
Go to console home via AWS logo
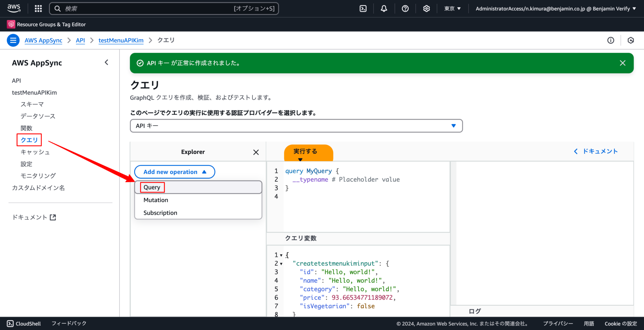pos(14,8)
